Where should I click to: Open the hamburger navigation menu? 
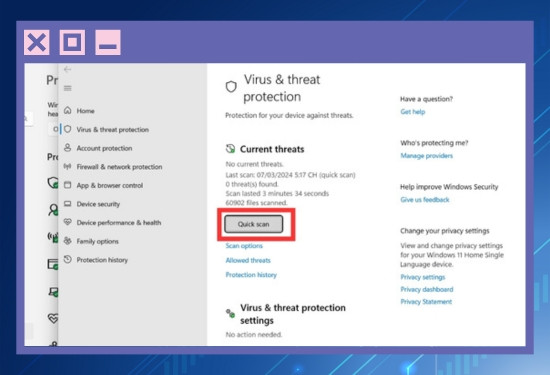[x=67, y=88]
